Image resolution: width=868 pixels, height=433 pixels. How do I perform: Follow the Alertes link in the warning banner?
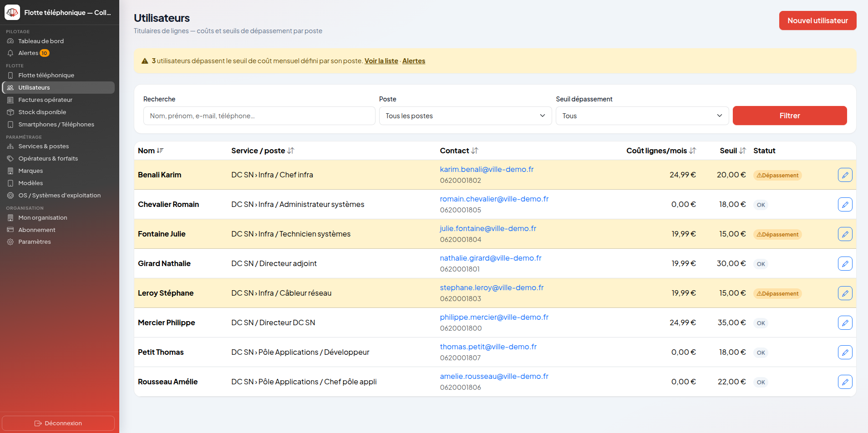[x=414, y=61]
